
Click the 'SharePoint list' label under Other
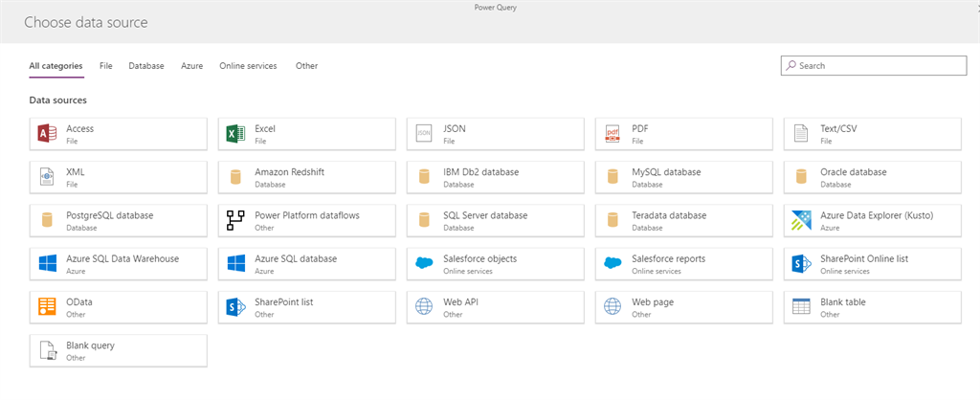(283, 301)
